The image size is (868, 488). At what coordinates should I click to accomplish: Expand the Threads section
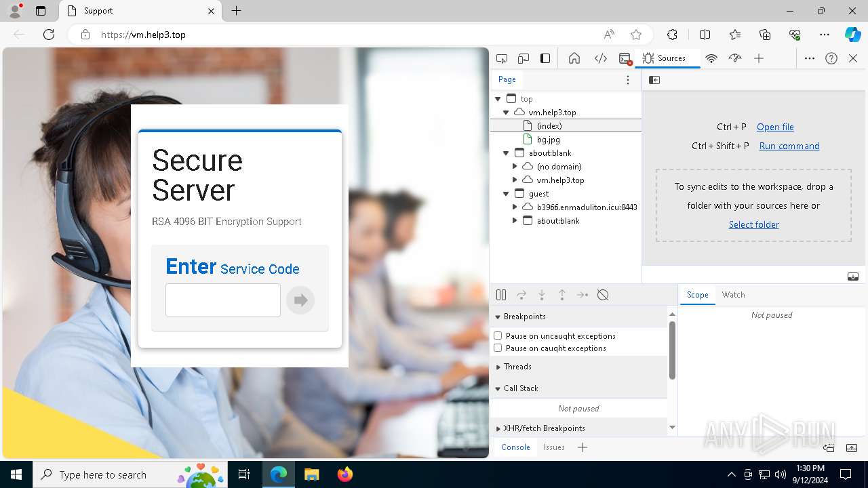coord(578,367)
